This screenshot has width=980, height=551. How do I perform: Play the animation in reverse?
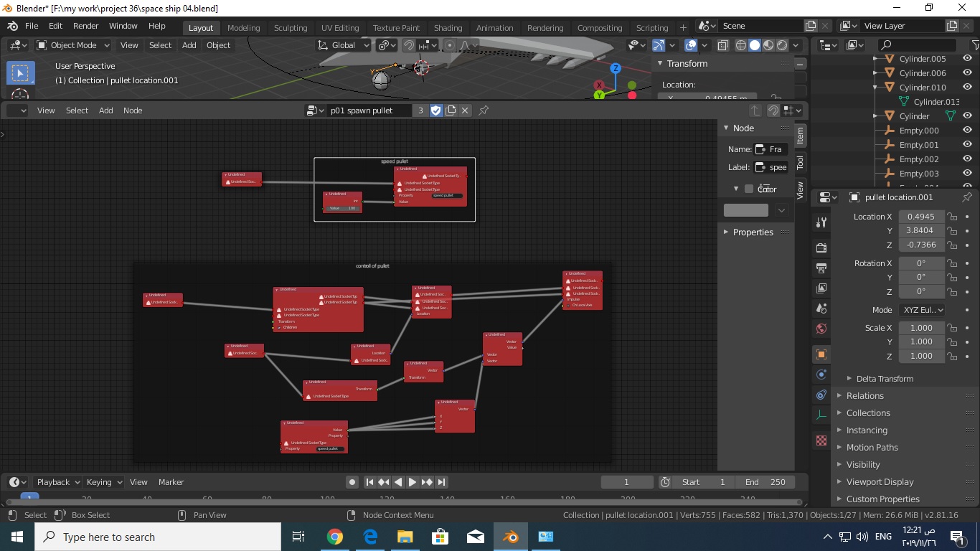tap(398, 482)
